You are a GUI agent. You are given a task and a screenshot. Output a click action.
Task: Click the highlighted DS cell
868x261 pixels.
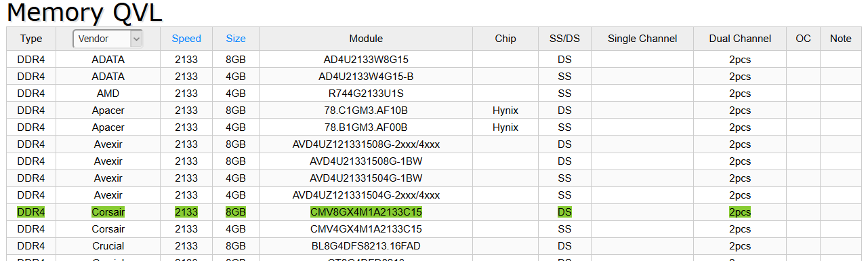(564, 212)
